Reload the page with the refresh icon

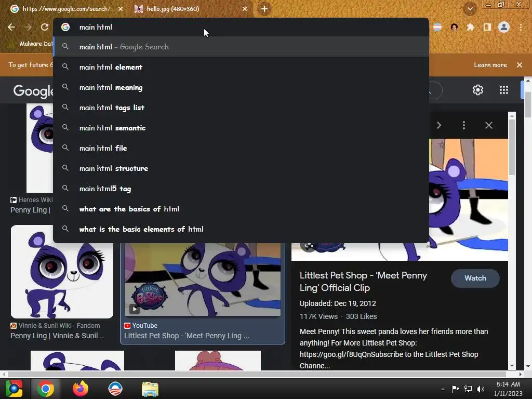click(x=45, y=27)
